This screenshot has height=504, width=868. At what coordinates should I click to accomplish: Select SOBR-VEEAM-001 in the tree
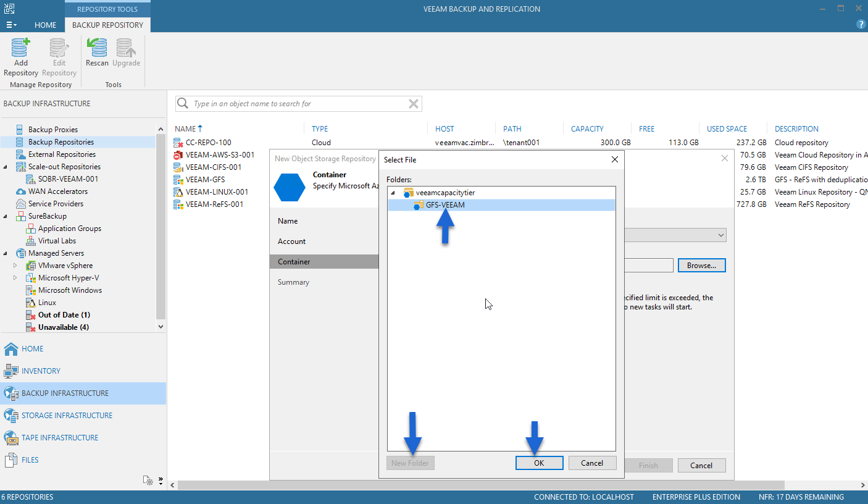[68, 179]
